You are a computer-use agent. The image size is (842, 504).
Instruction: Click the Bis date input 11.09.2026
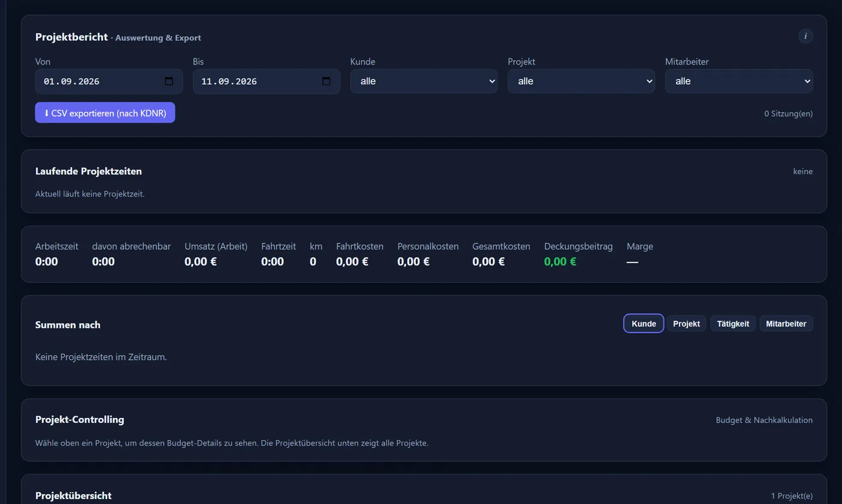(x=266, y=81)
